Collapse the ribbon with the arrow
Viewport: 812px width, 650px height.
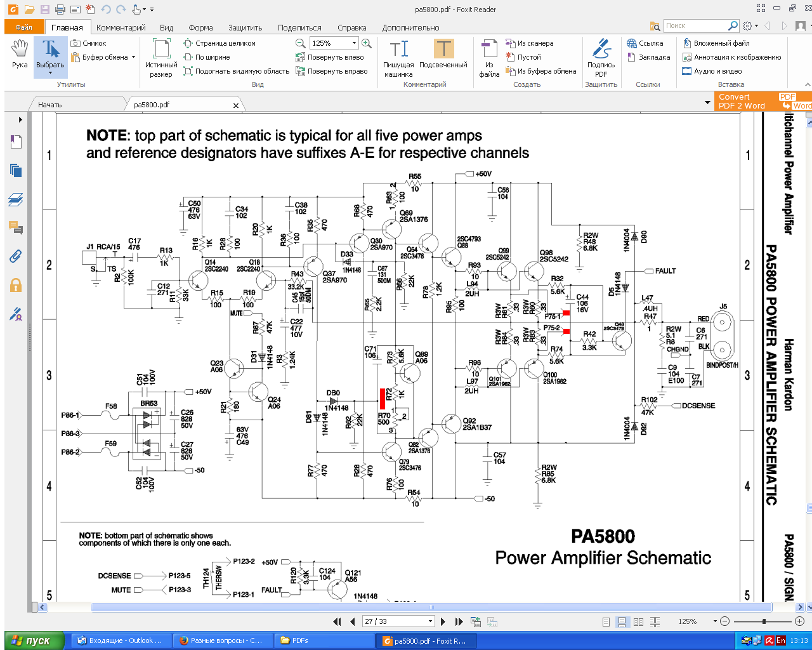[x=807, y=84]
